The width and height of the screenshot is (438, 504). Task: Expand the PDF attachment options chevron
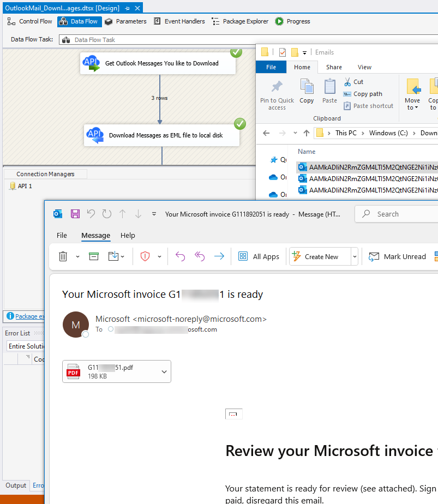point(164,371)
